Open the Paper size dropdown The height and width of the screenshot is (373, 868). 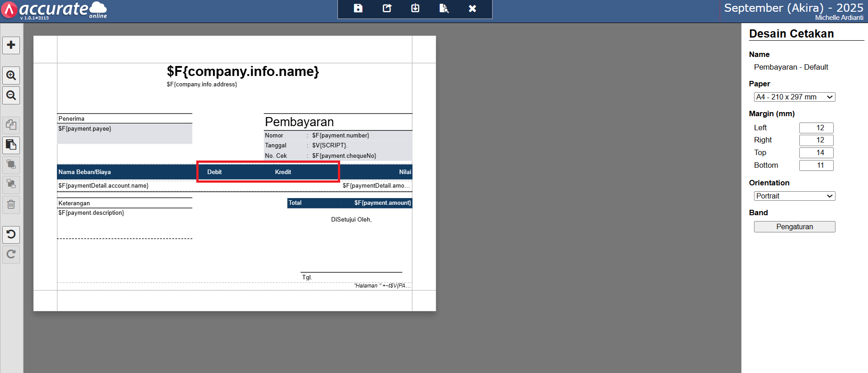[794, 97]
